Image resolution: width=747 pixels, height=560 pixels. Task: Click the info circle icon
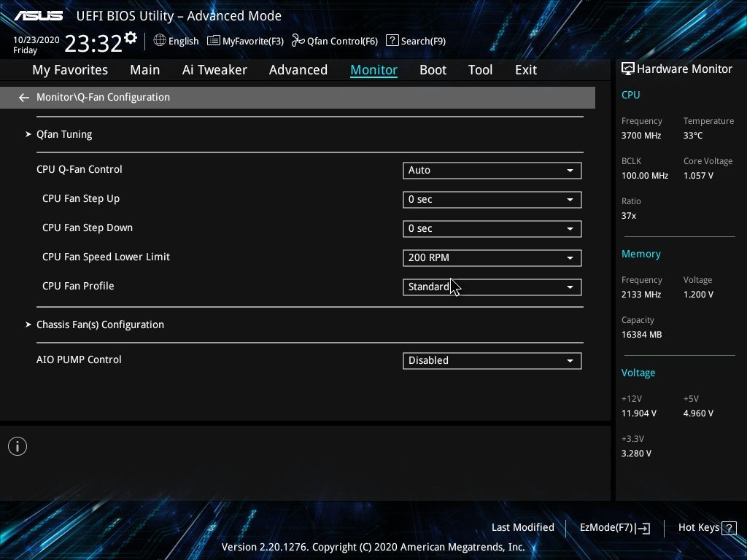pos(18,446)
